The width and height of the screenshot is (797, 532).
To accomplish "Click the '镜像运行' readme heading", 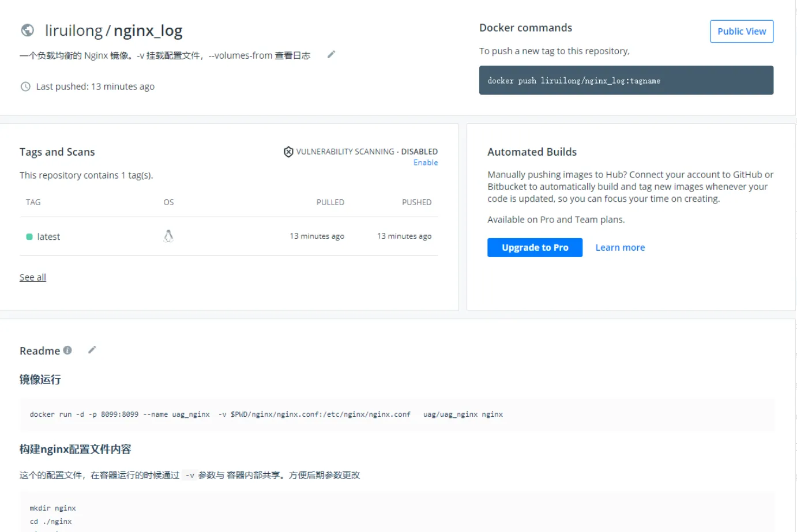I will click(40, 379).
